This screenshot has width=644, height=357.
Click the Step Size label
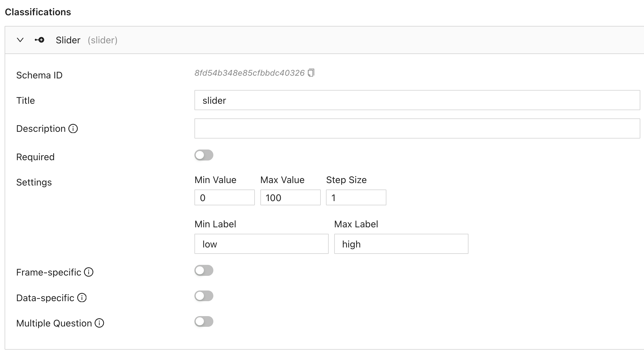[x=346, y=180]
